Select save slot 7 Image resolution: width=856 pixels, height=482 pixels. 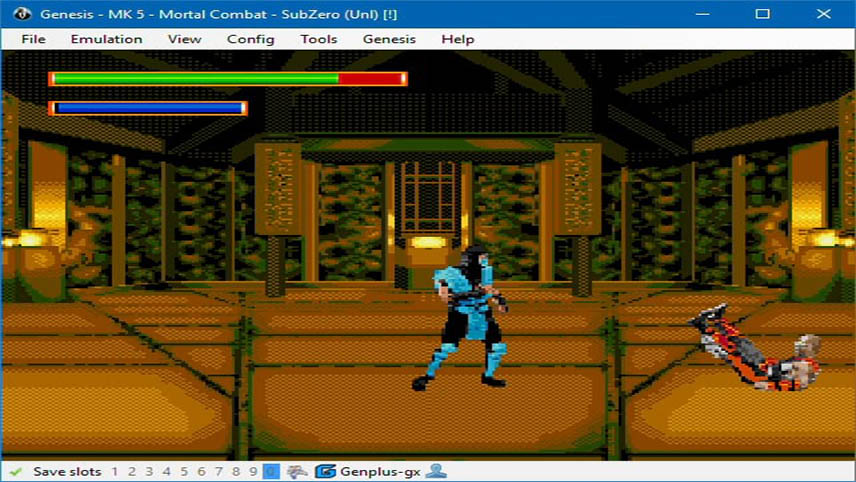219,472
